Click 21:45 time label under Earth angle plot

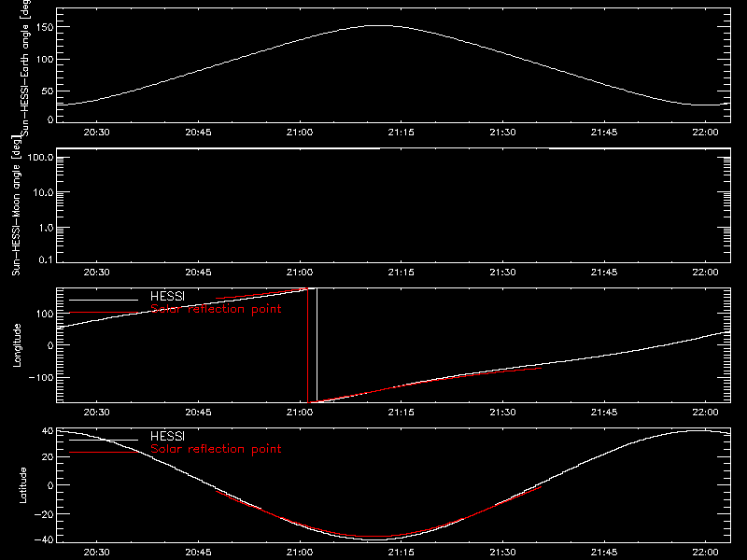[x=604, y=133]
